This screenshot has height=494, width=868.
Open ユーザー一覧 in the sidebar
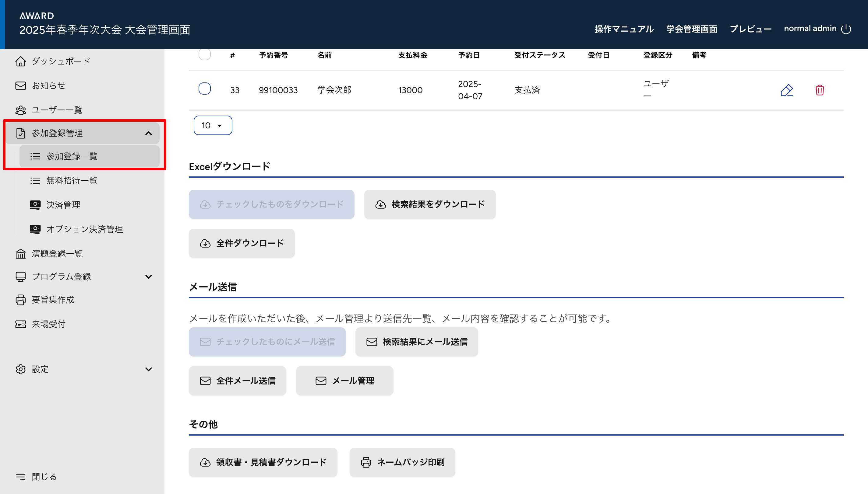click(x=57, y=110)
